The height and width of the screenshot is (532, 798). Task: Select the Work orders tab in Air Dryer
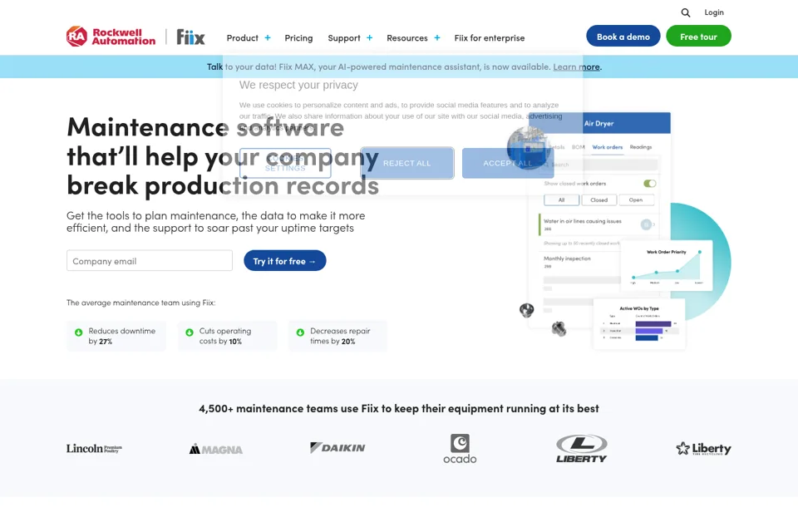(x=607, y=147)
